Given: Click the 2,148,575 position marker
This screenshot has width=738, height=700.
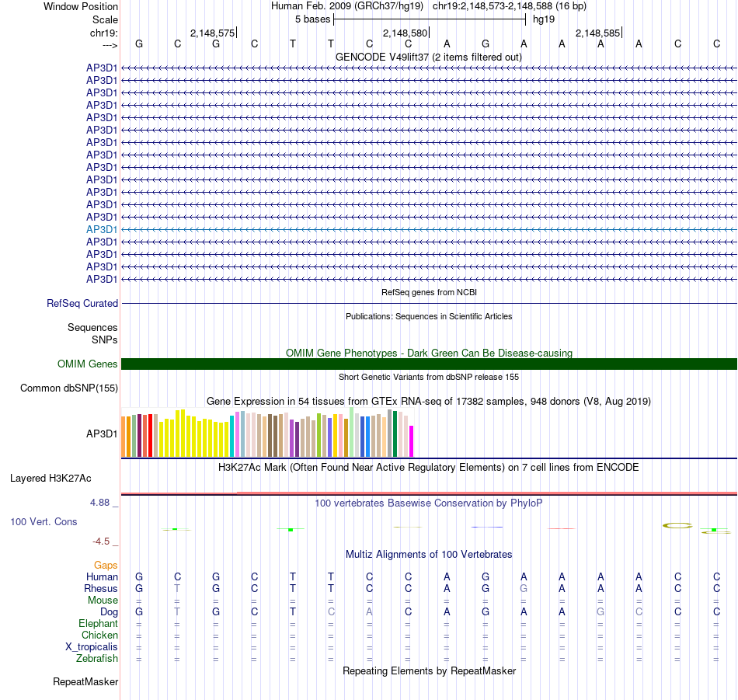Looking at the screenshot, I should click(212, 33).
